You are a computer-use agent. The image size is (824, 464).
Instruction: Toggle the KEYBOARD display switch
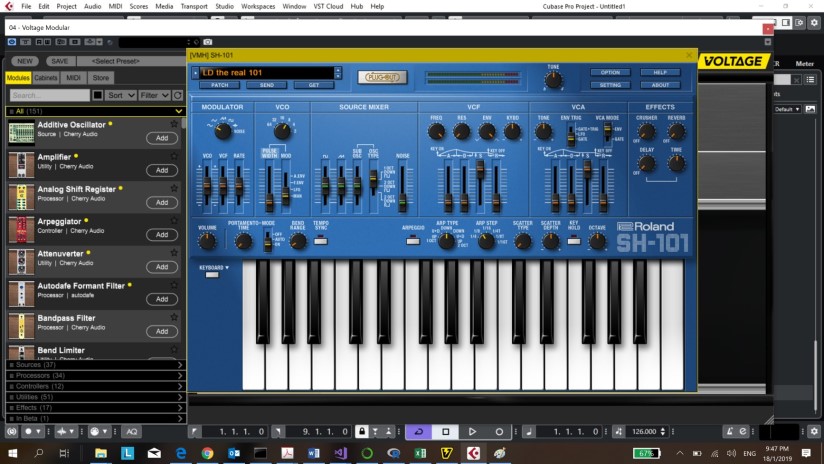click(x=212, y=275)
